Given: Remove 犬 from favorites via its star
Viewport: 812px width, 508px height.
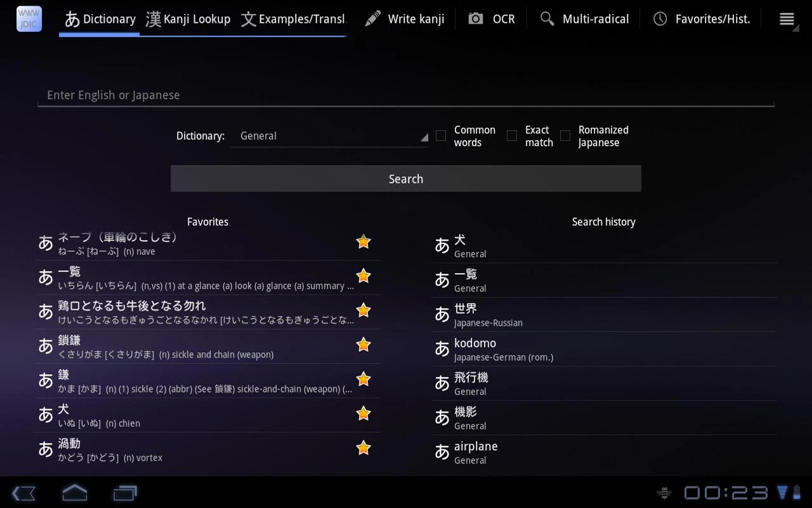Looking at the screenshot, I should (x=363, y=413).
